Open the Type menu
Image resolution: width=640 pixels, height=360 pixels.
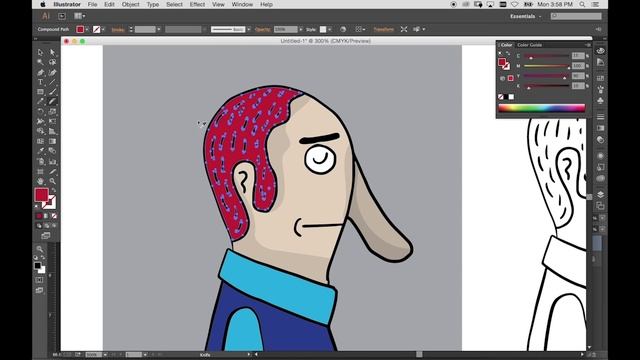point(153,4)
